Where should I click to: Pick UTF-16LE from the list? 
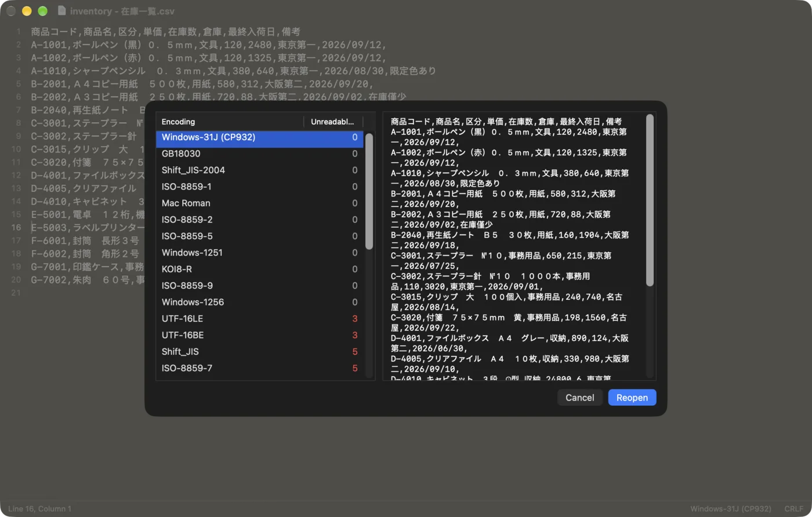(x=259, y=319)
